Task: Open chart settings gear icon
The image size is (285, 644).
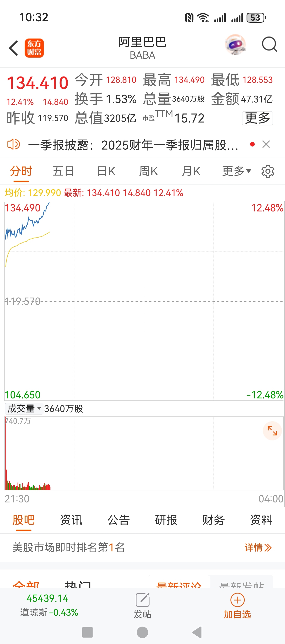Action: click(268, 171)
